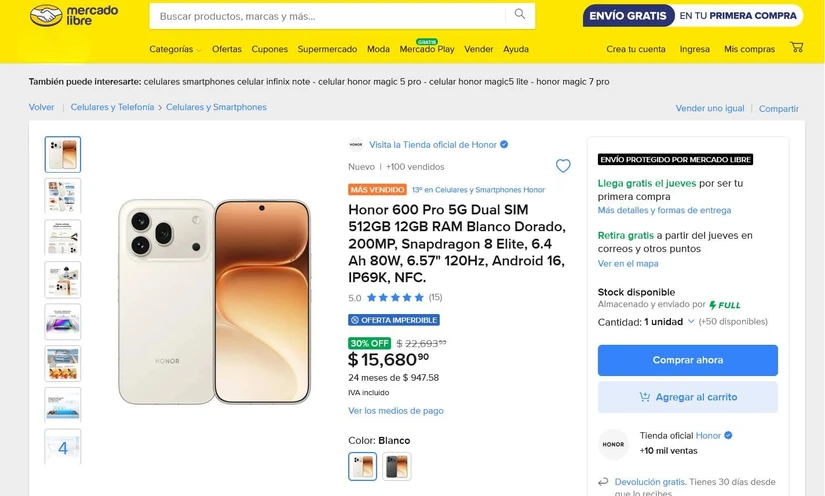This screenshot has width=825, height=496.
Task: Add to favorites with heart icon
Action: click(563, 166)
